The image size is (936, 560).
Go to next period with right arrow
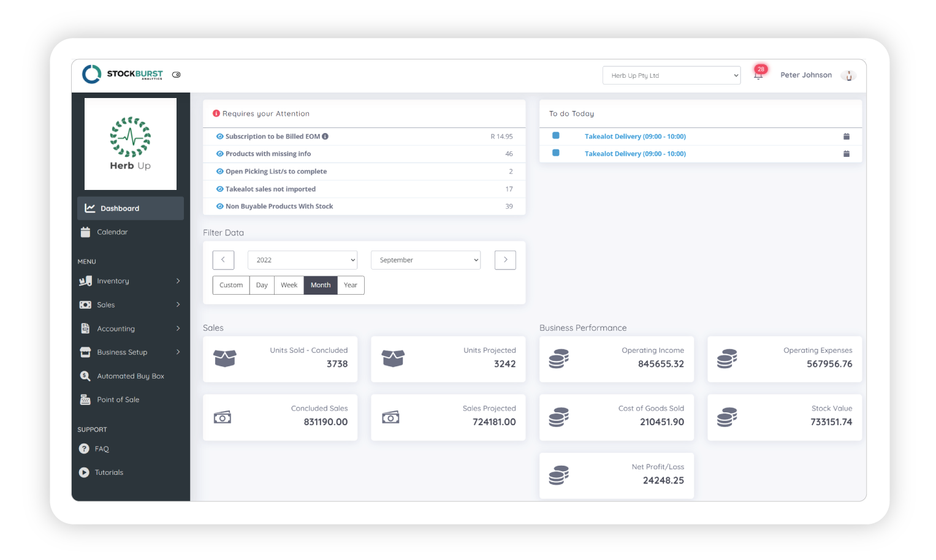point(505,260)
